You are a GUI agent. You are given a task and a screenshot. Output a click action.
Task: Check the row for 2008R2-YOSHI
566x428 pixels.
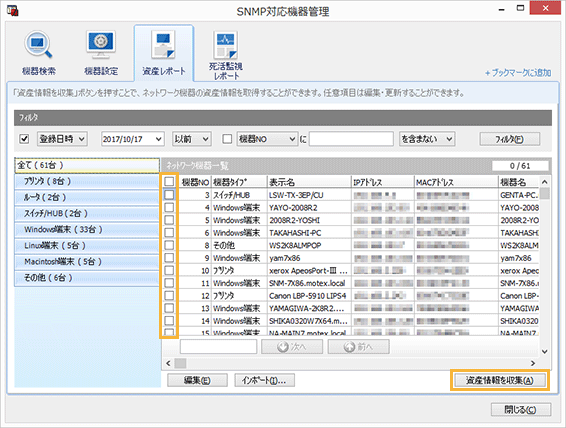pyautogui.click(x=169, y=220)
